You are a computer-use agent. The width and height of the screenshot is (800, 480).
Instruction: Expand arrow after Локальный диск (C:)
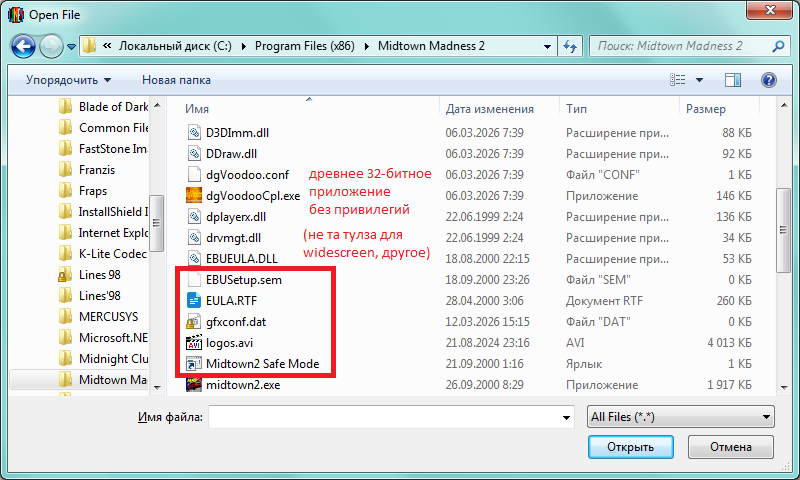click(243, 46)
